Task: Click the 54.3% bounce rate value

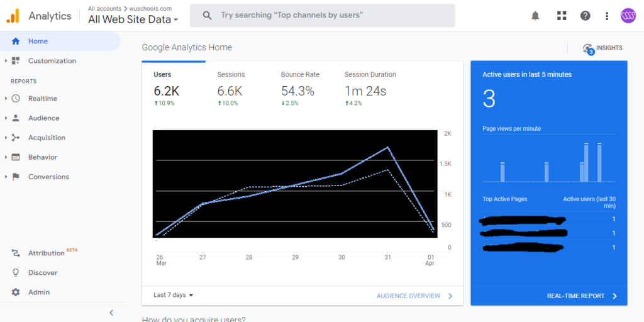Action: coord(297,91)
